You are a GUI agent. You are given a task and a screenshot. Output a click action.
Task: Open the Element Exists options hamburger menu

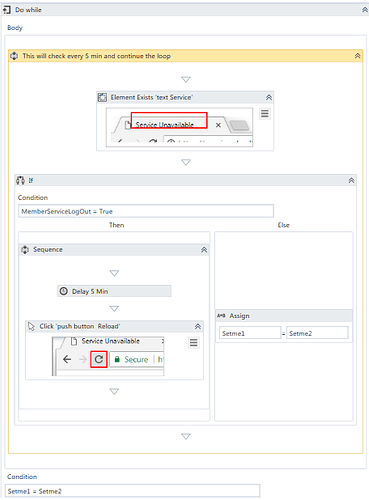(x=265, y=114)
